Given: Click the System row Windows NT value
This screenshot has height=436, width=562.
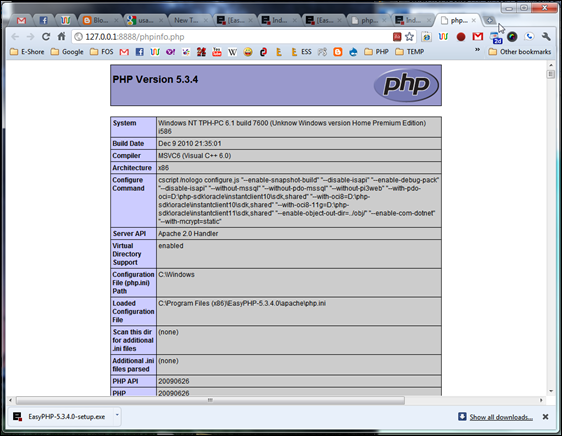Looking at the screenshot, I should point(292,127).
